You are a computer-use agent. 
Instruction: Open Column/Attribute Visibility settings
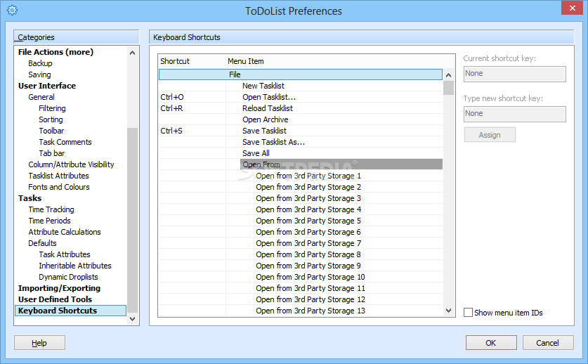click(x=71, y=164)
